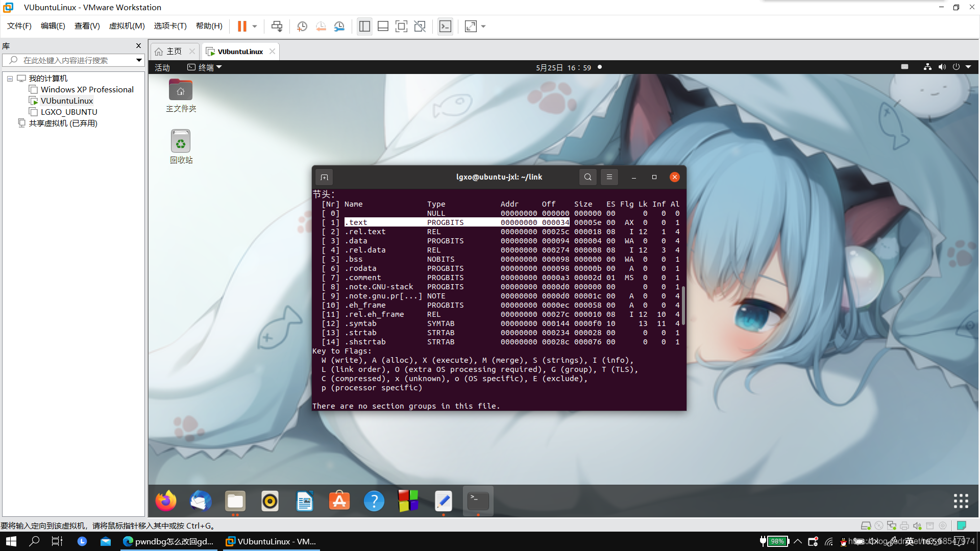Open Rhythmbox from the Ubuntu dock
The image size is (980, 551).
(x=270, y=501)
